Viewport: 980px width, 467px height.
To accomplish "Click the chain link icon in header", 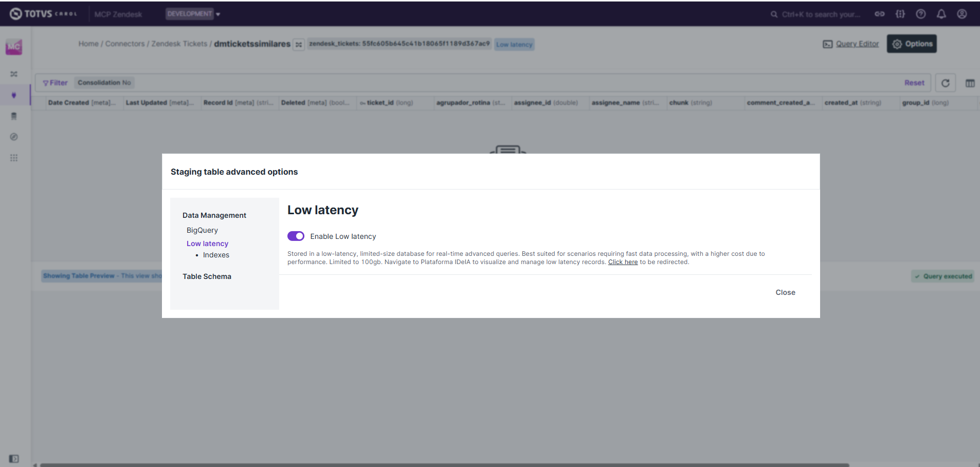I will coord(879,14).
